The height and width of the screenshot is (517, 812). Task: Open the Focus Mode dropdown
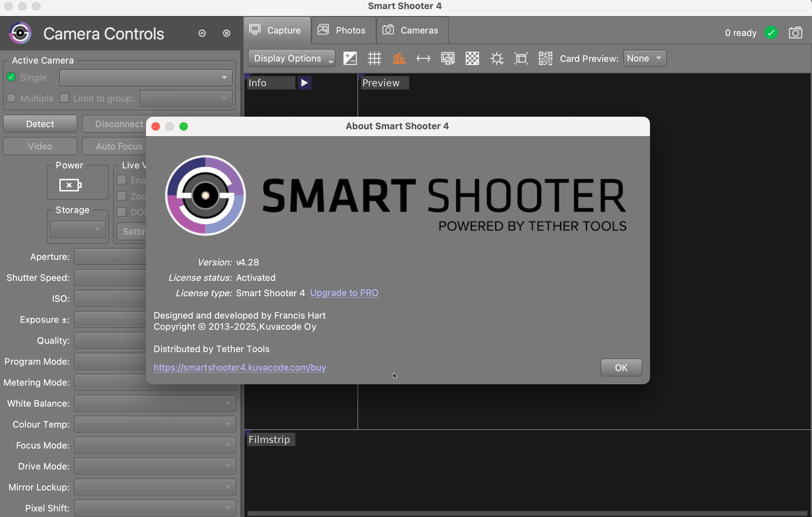[155, 445]
